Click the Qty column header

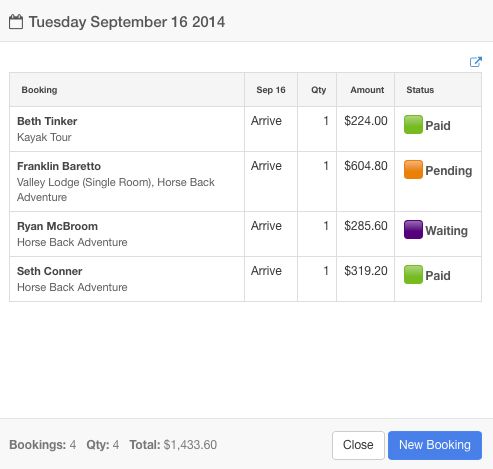[318, 90]
